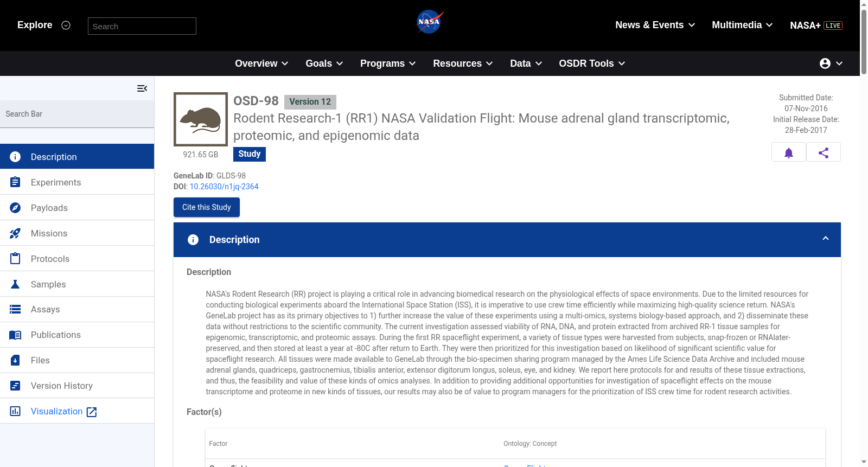
Task: Click the OSD-98 study identifier
Action: click(x=256, y=101)
